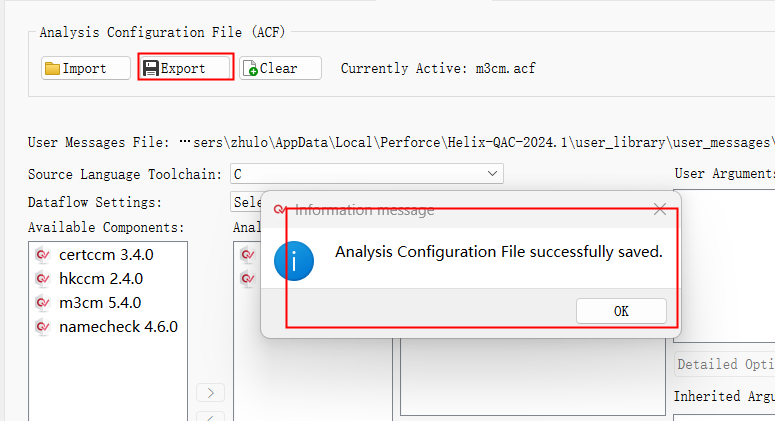
Task: Select namecheck 4.6.0 in Available Components
Action: click(118, 326)
